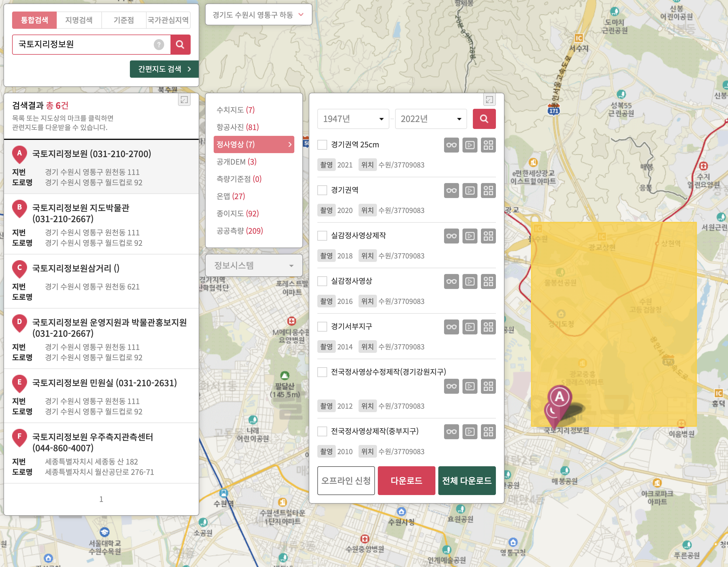The width and height of the screenshot is (728, 567).
Task: Show grid index for 경기권역 25cm
Action: tap(488, 145)
